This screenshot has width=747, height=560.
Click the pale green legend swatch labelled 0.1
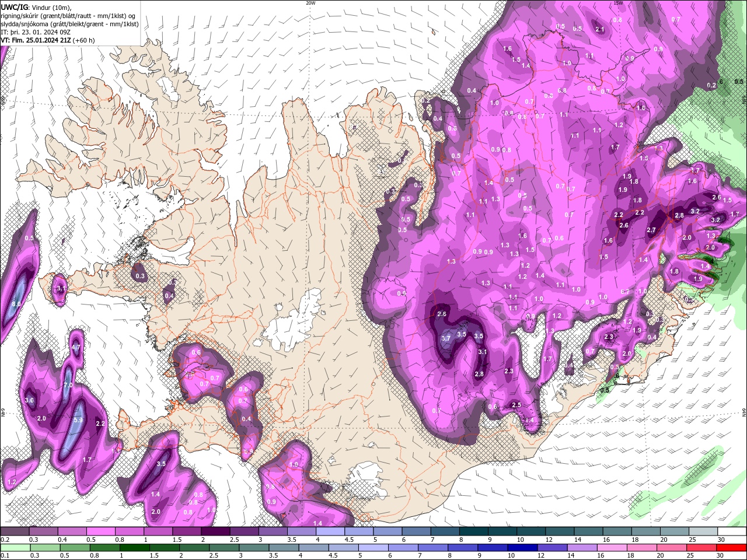[x=15, y=548]
